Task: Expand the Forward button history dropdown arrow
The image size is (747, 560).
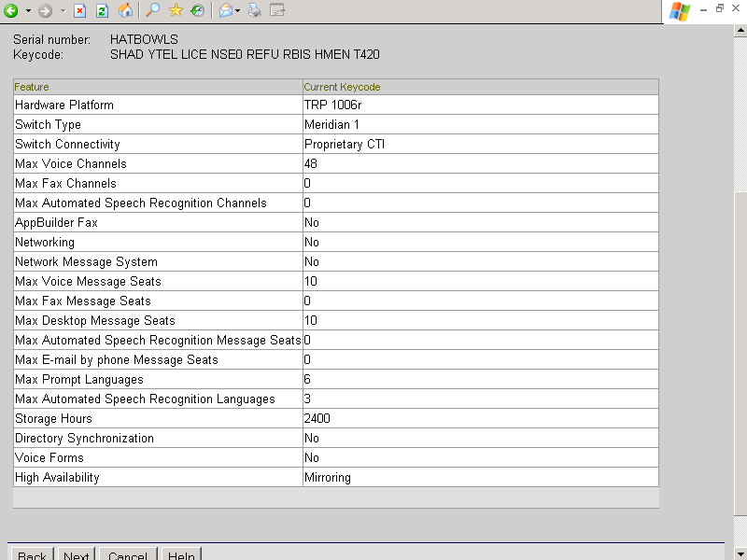Action: 63,10
